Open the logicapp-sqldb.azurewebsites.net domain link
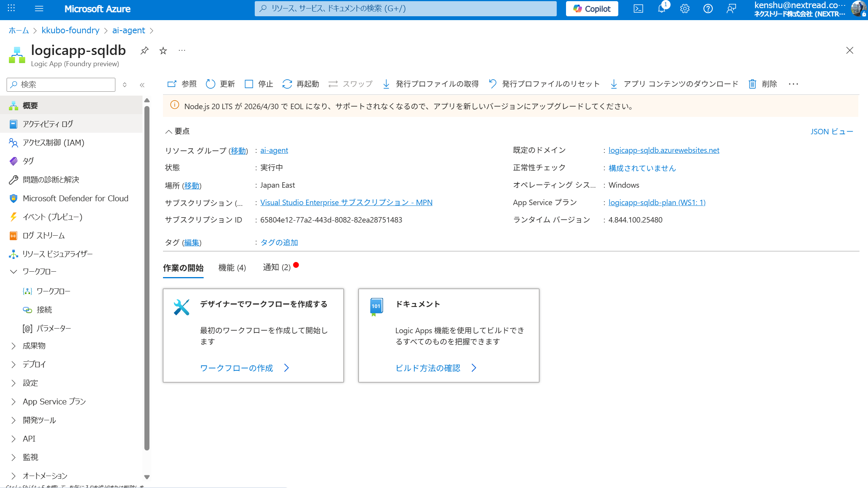The height and width of the screenshot is (488, 868). tap(664, 150)
